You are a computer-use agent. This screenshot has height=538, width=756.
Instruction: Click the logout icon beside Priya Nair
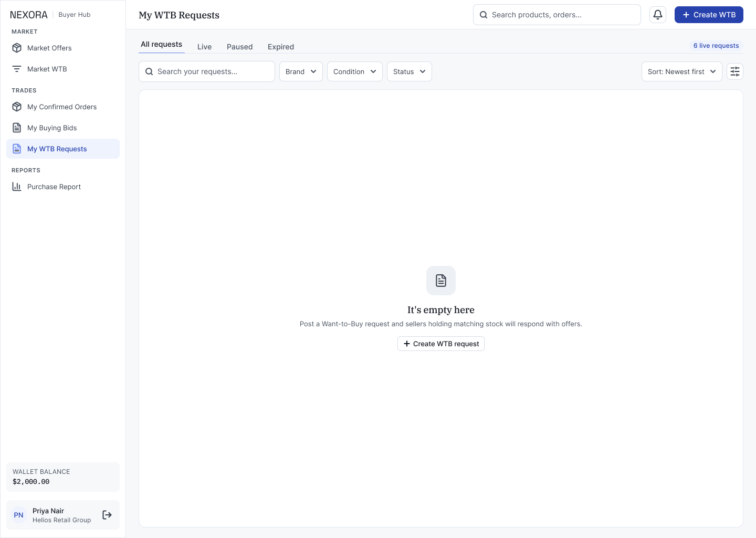[x=107, y=515]
